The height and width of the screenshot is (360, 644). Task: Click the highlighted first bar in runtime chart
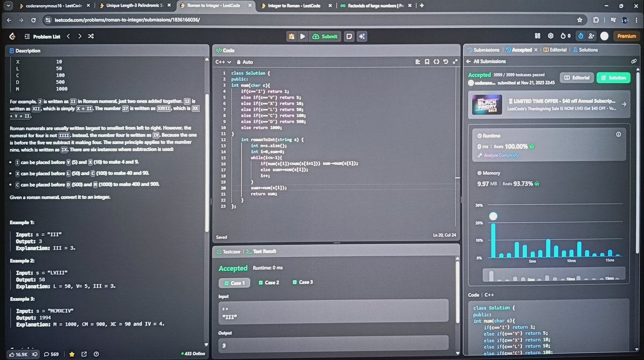(494, 240)
